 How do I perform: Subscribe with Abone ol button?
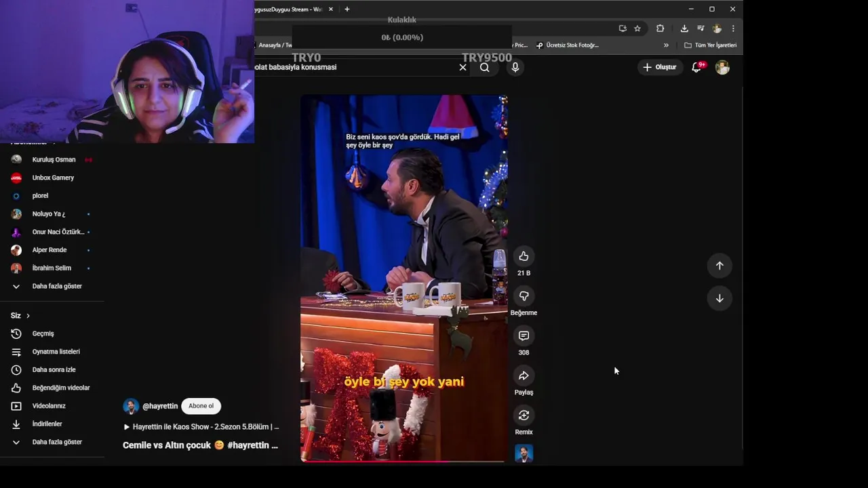[201, 406]
